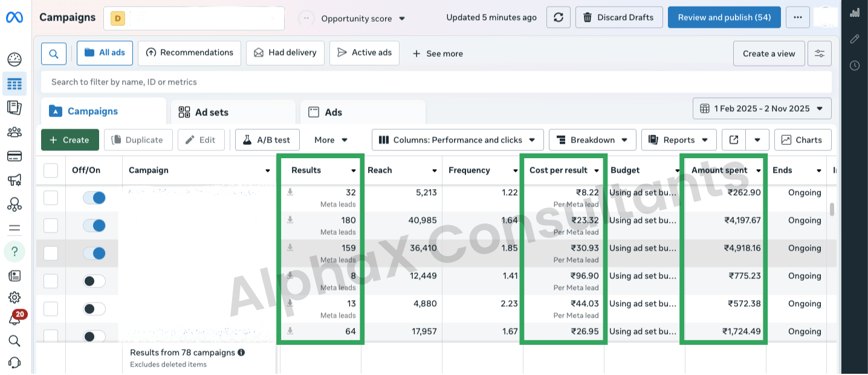The image size is (868, 375).
Task: Click the search filter text field
Action: [435, 82]
